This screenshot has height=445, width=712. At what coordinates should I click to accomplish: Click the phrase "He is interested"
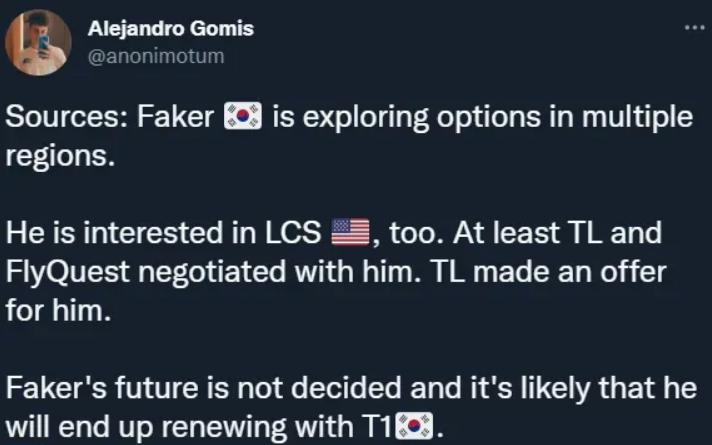[98, 235]
